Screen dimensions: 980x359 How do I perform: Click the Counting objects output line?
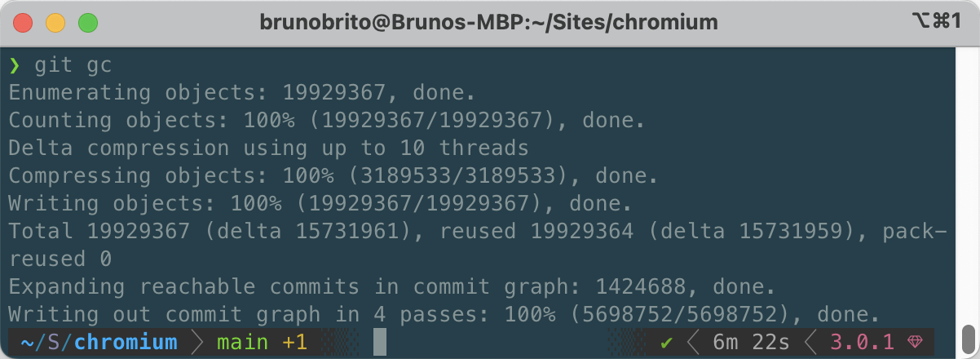[x=327, y=121]
